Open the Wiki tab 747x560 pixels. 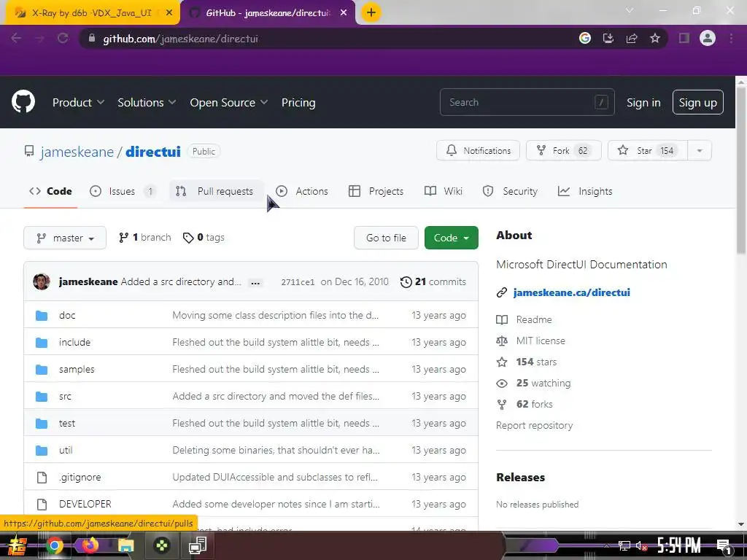[x=444, y=191]
